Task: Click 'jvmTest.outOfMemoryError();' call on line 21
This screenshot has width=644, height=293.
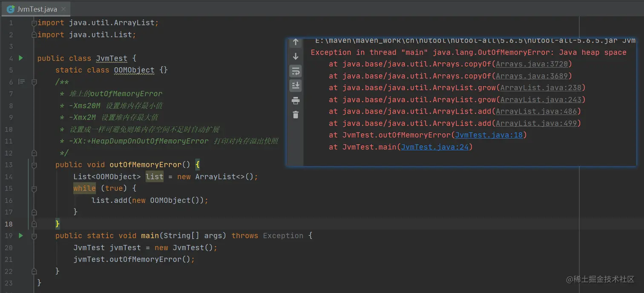Action: (x=134, y=259)
